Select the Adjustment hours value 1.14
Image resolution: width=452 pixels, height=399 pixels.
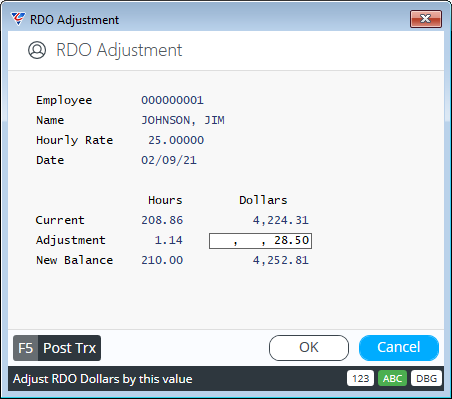(x=169, y=240)
